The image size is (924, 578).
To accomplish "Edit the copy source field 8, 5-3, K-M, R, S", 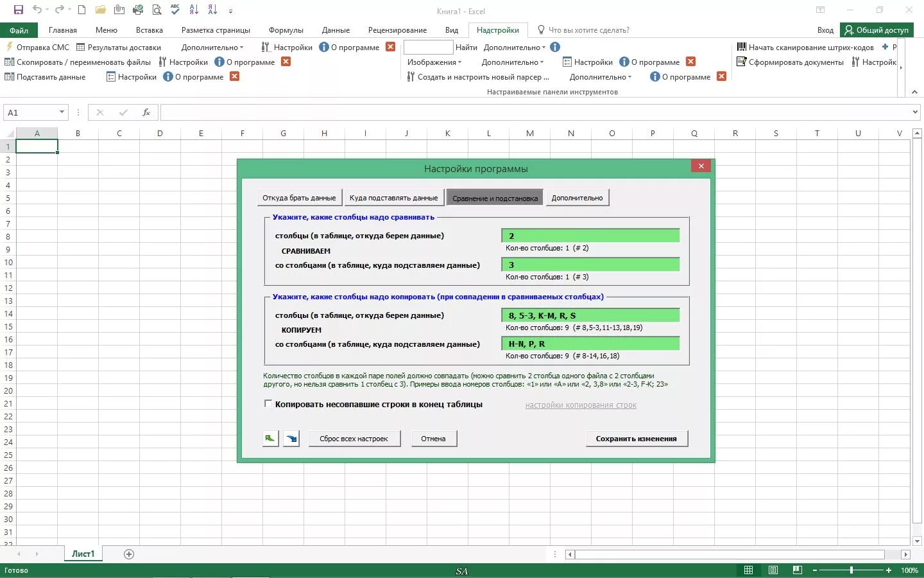I will click(x=590, y=315).
